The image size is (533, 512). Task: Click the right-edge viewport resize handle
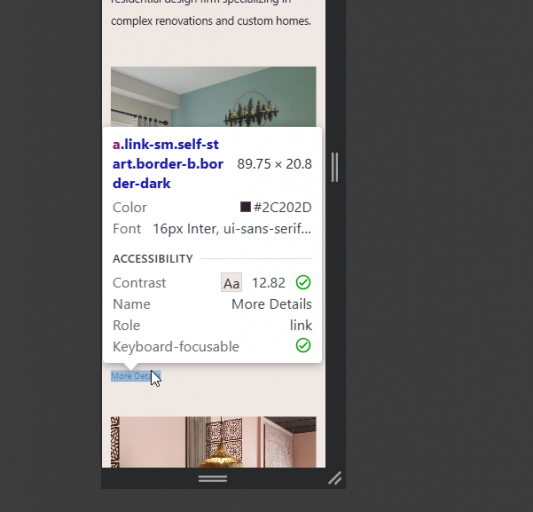335,167
